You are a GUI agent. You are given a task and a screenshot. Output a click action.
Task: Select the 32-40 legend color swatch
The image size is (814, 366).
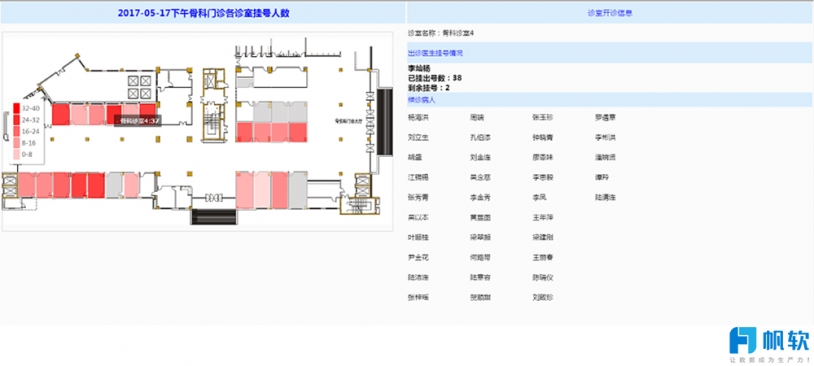tap(17, 109)
